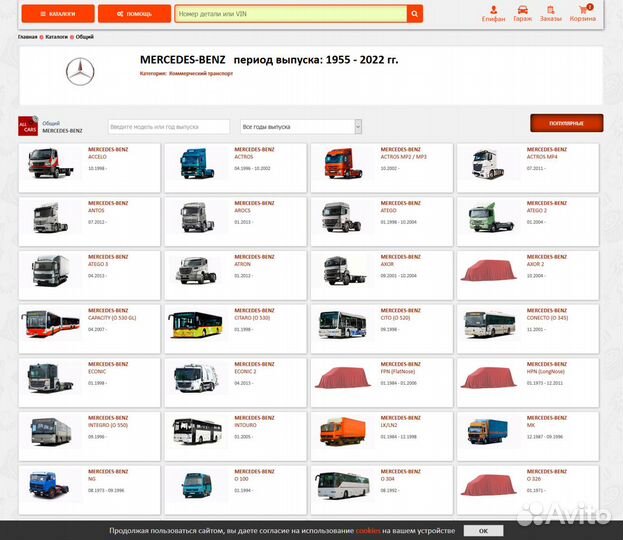Click the search magnifier button
Image resolution: width=623 pixels, height=540 pixels.
(x=414, y=14)
